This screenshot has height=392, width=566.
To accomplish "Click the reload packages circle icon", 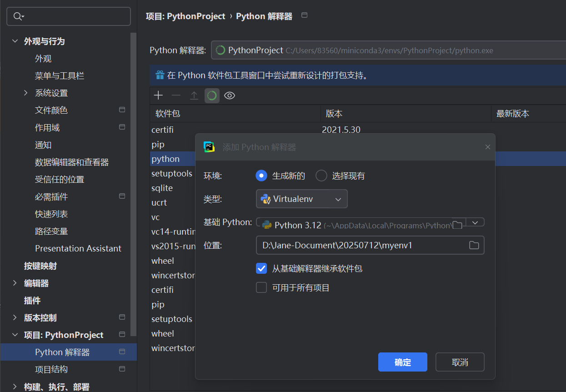I will tap(212, 95).
